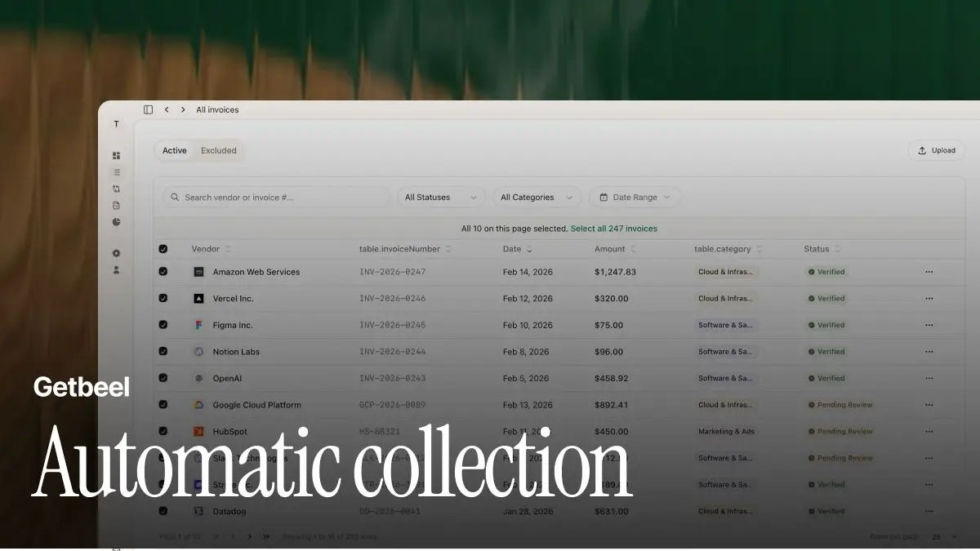Viewport: 980px width, 551px height.
Task: Open row actions for Figma Inc.
Action: [929, 325]
